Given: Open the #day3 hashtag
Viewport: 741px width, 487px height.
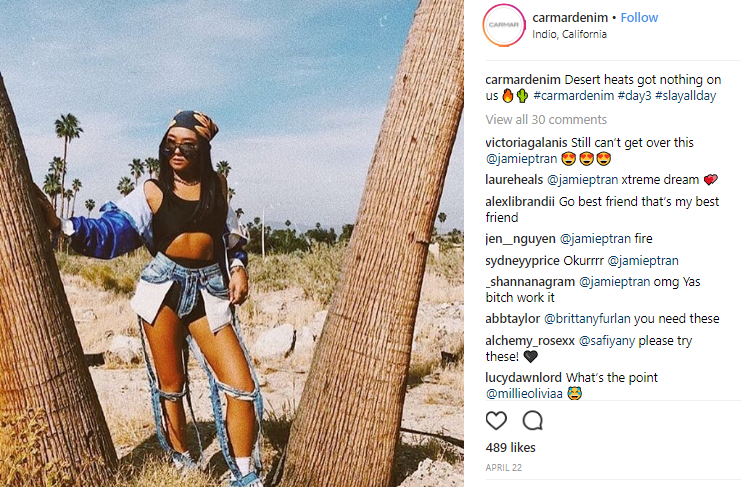Looking at the screenshot, I should point(634,96).
